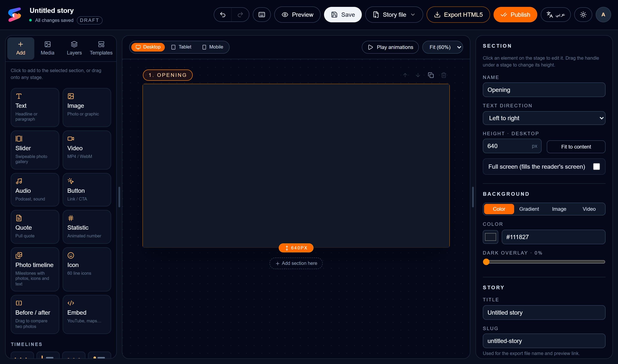Add an Image element card
This screenshot has height=364, width=618.
coord(87,108)
